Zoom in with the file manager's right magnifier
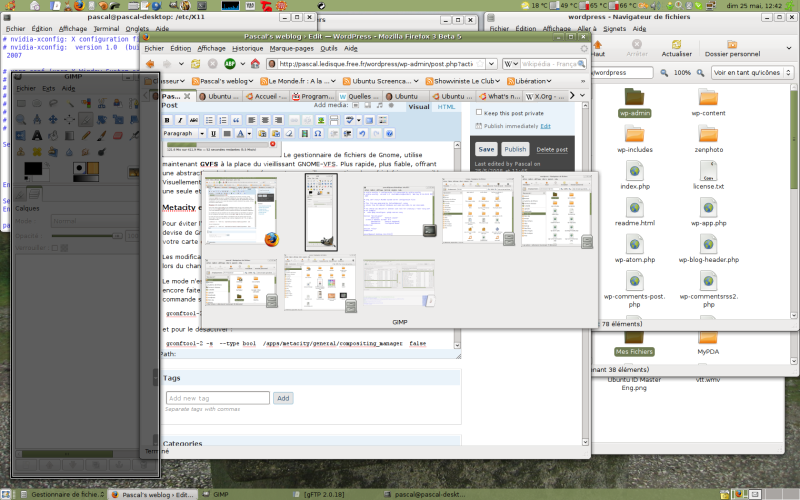 click(701, 72)
